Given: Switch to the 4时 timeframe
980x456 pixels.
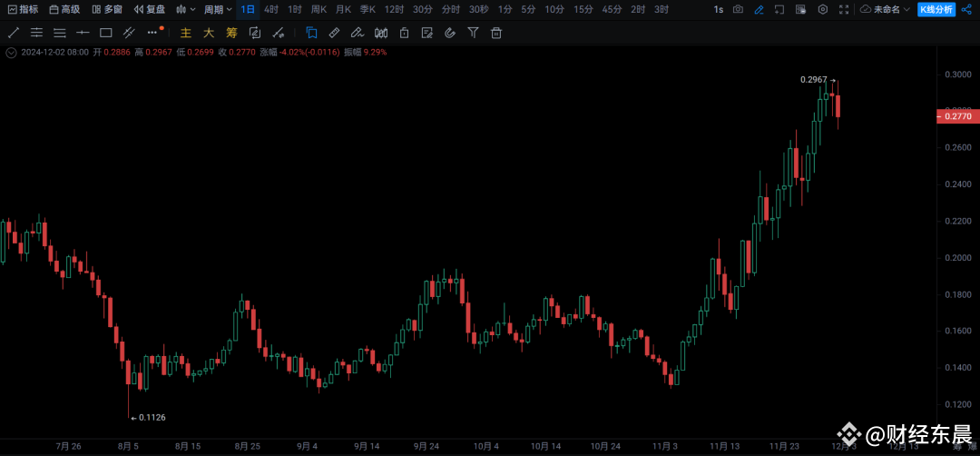Looking at the screenshot, I should pyautogui.click(x=270, y=9).
